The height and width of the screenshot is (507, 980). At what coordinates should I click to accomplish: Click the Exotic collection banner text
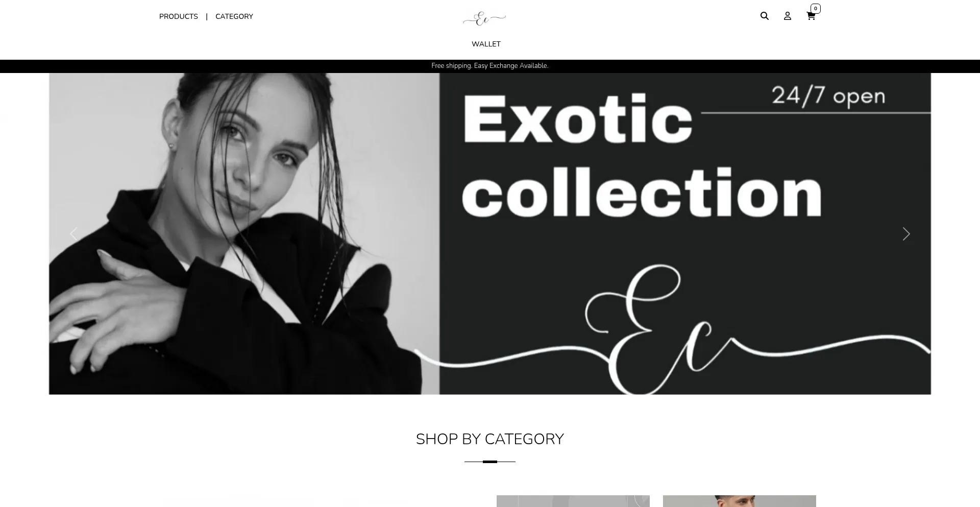642,156
